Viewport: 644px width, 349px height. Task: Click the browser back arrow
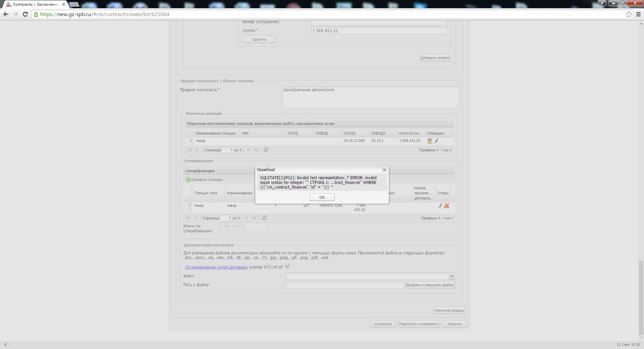(6, 14)
